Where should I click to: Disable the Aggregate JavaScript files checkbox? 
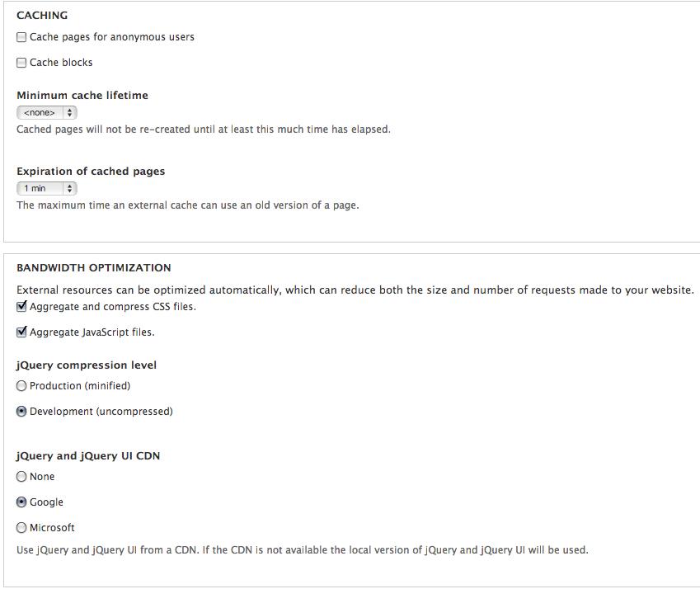pyautogui.click(x=21, y=332)
